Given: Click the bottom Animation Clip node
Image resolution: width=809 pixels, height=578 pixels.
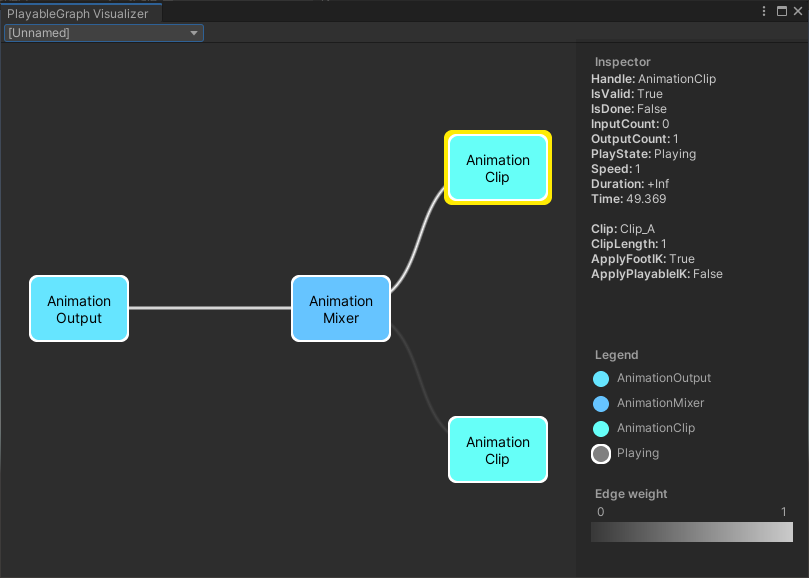Looking at the screenshot, I should click(x=497, y=449).
